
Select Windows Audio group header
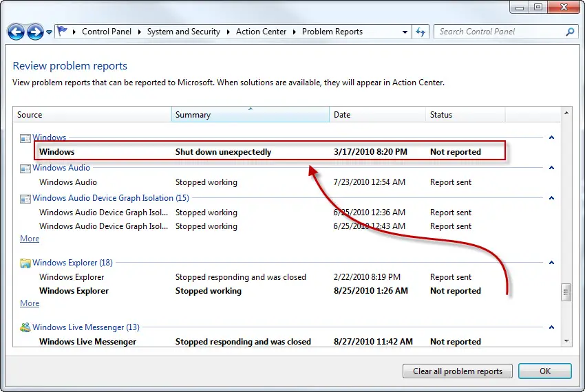point(61,168)
